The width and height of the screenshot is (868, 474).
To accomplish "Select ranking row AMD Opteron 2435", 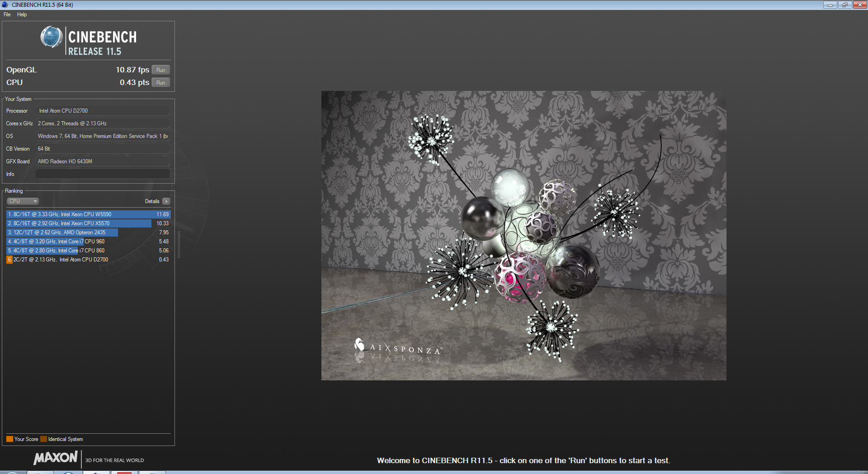I will coord(89,232).
